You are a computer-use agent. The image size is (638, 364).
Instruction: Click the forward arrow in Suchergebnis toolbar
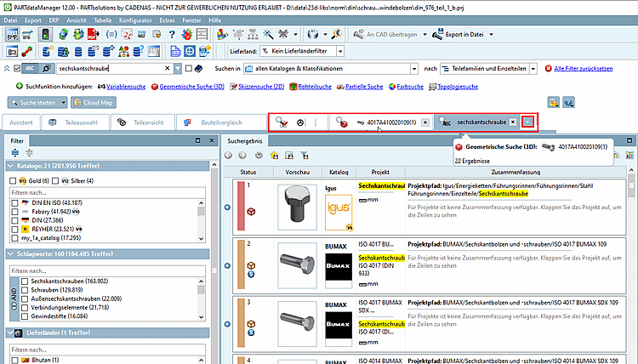[242, 156]
